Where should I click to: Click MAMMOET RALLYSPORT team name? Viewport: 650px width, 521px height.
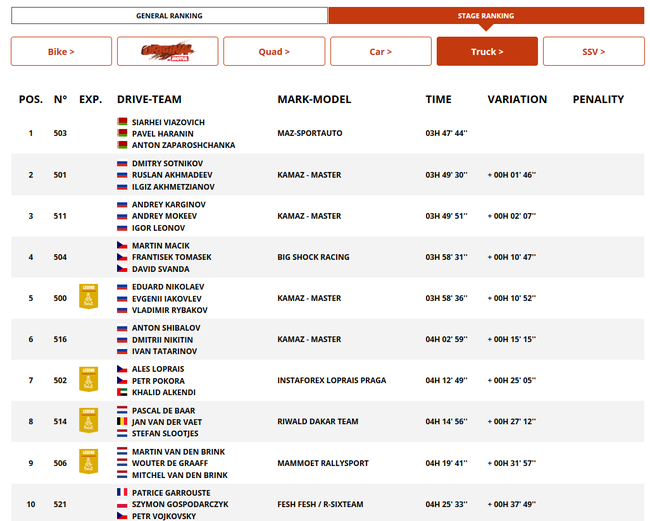(323, 463)
